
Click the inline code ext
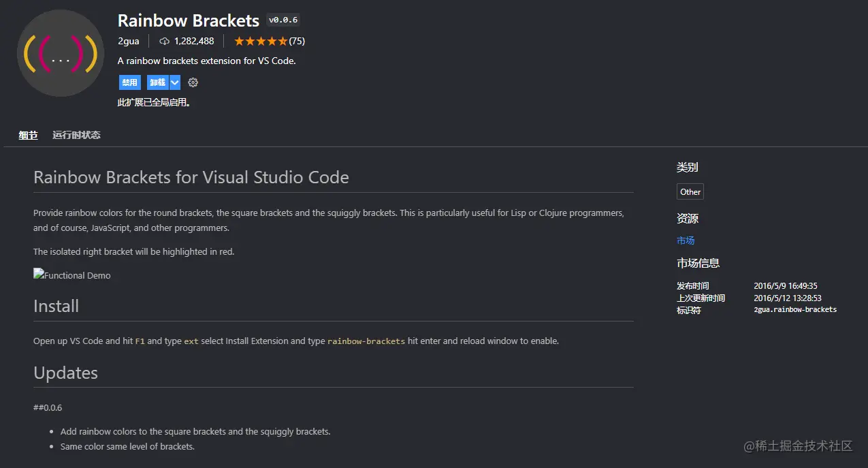click(191, 341)
